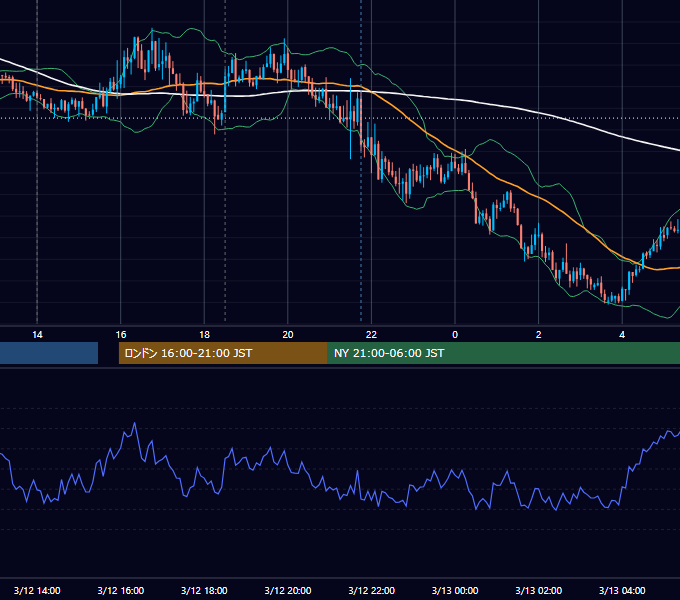This screenshot has width=680, height=600.
Task: Click the '3/13 04:00' label on the lower axis
Action: pos(622,590)
